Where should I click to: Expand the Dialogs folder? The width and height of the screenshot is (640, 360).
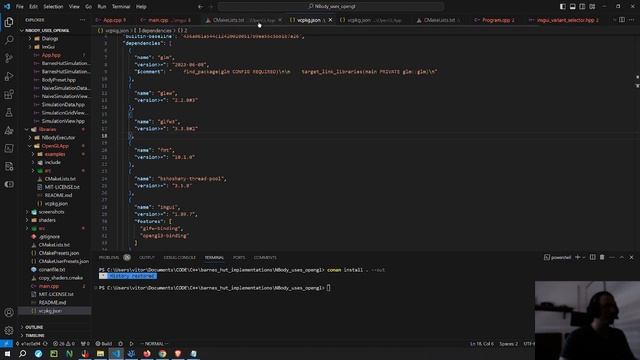(50, 39)
